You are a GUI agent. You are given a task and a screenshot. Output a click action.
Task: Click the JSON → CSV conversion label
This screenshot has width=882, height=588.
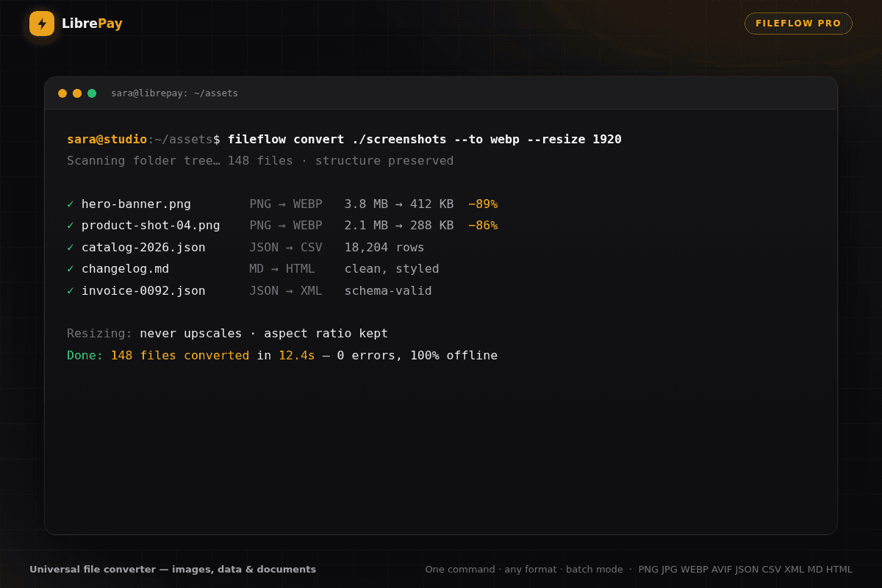pos(286,247)
